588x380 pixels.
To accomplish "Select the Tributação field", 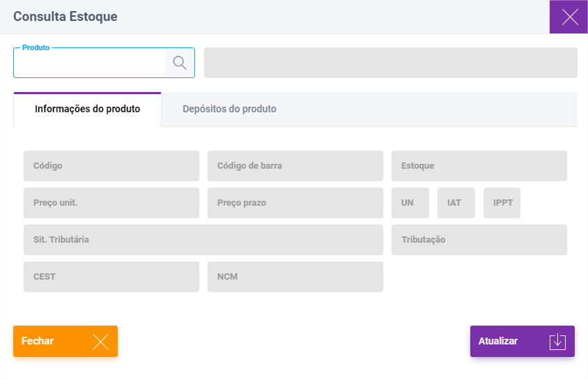I will pyautogui.click(x=479, y=240).
